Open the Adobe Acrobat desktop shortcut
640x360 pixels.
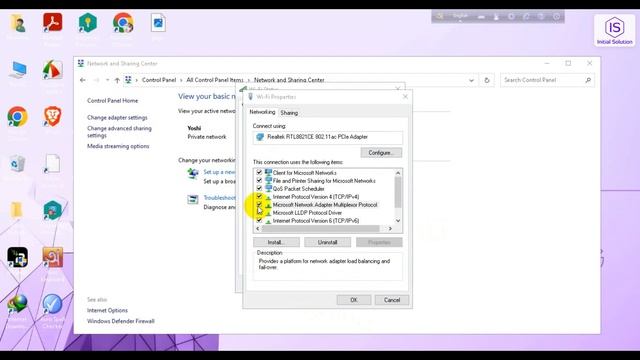pos(52,23)
